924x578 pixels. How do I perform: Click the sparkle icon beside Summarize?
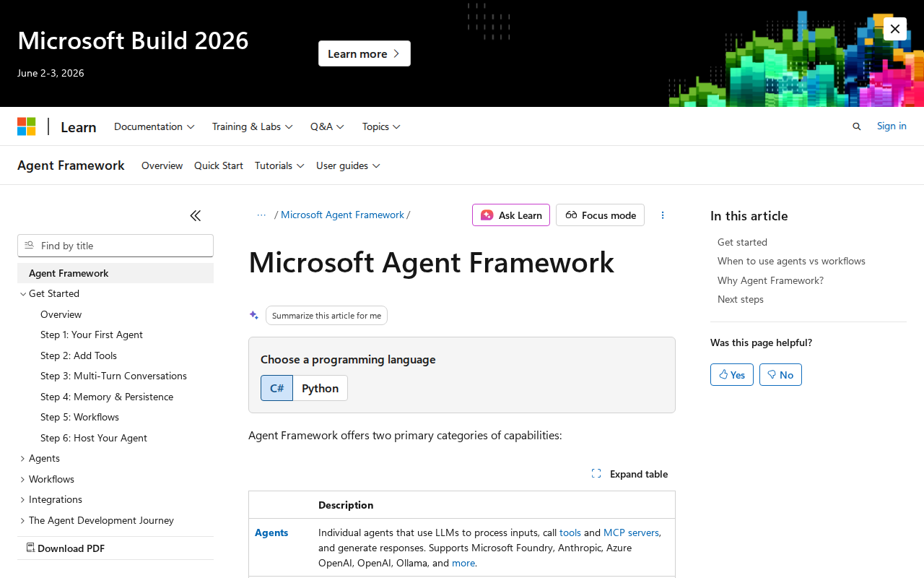254,315
